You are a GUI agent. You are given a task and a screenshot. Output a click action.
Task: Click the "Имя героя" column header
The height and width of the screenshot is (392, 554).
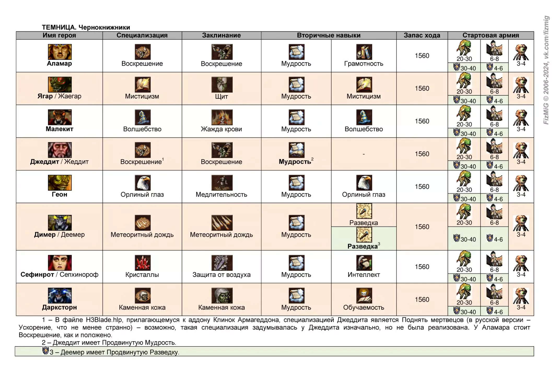(x=59, y=35)
